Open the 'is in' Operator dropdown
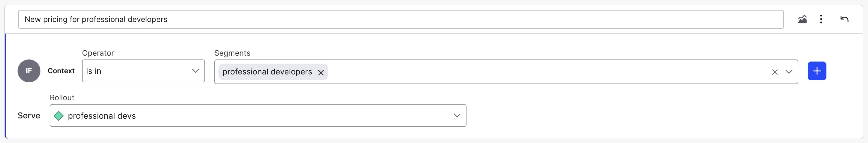The height and width of the screenshot is (143, 868). 138,71
